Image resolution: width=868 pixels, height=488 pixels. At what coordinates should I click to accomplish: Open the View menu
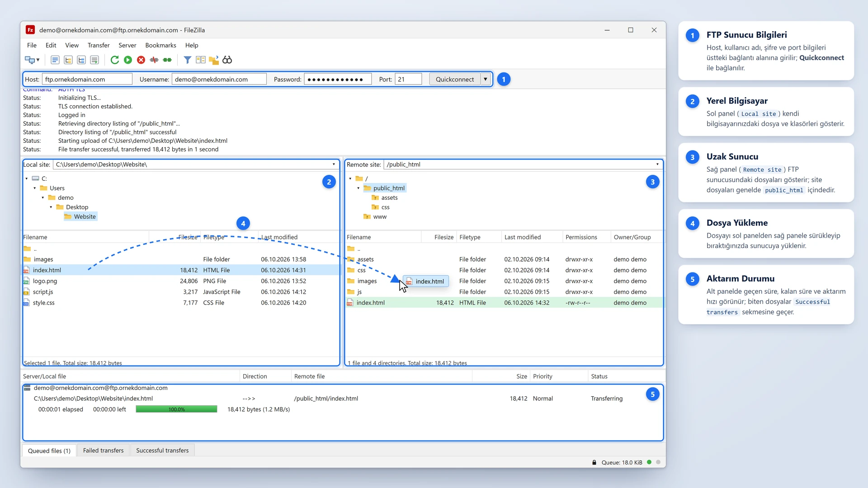(72, 45)
